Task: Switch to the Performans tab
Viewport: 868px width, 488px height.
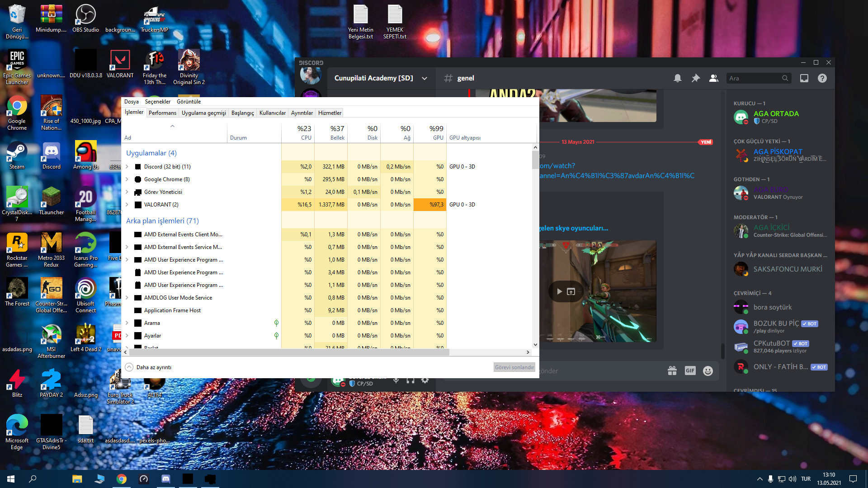Action: 162,113
